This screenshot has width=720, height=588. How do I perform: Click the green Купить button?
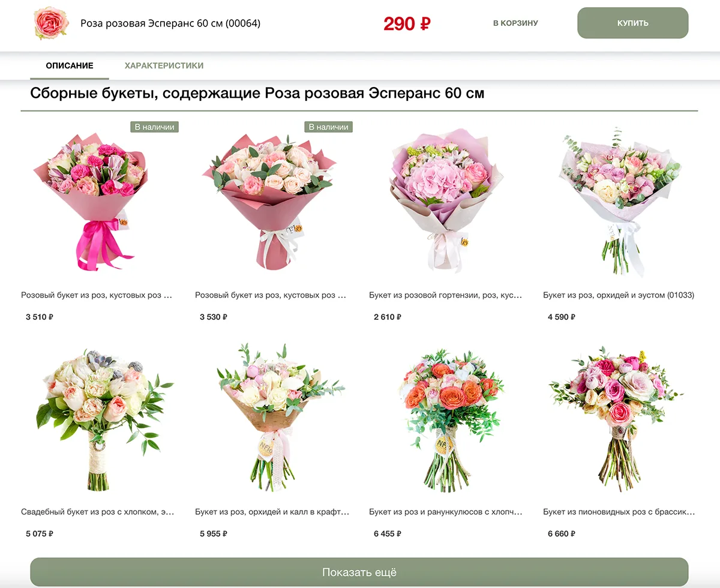click(x=632, y=23)
